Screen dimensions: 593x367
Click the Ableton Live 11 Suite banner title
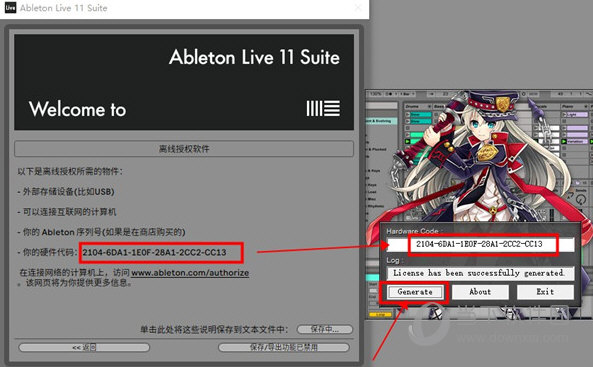254,58
